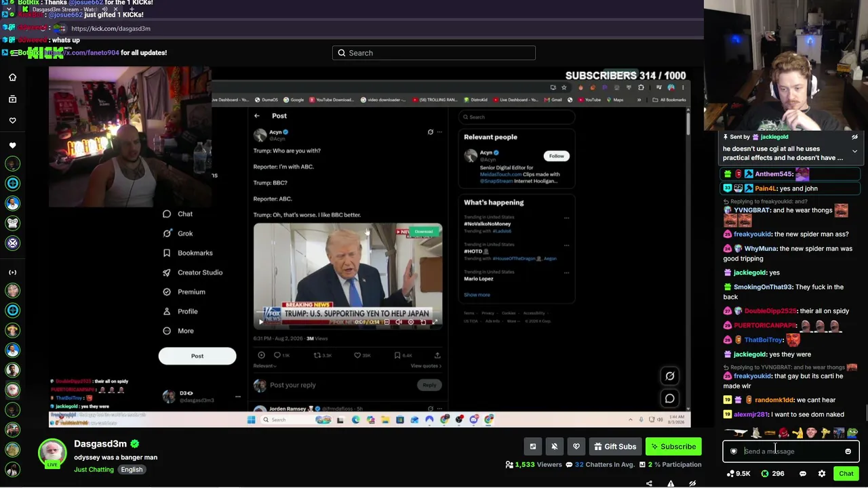The height and width of the screenshot is (488, 868).
Task: Open the three-dot menu on Acyn's post
Action: (439, 132)
